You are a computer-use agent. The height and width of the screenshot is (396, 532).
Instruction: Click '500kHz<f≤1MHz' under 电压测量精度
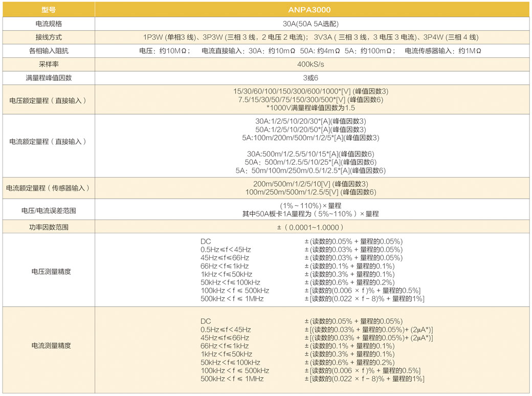[232, 299]
